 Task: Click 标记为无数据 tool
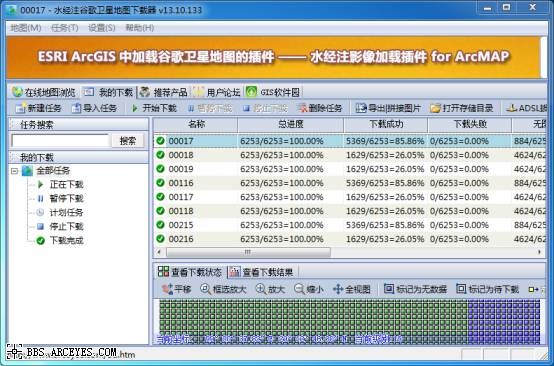tap(416, 289)
